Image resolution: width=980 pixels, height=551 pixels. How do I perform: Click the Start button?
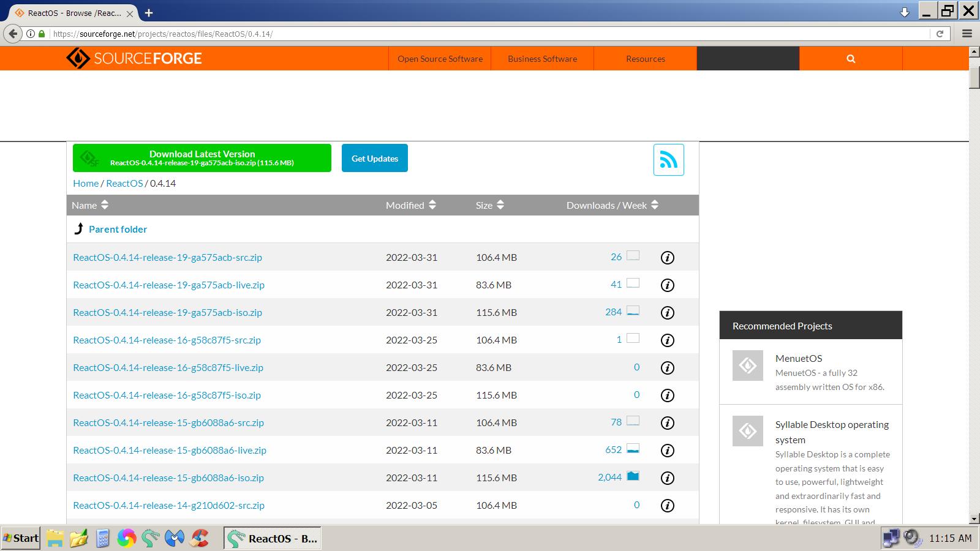point(21,538)
